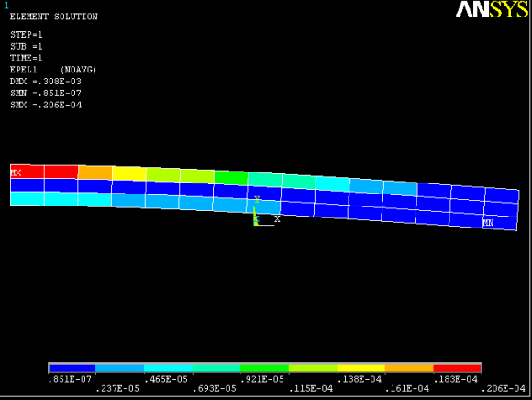Click the STEP=1 label
The width and height of the screenshot is (532, 400).
[x=27, y=35]
